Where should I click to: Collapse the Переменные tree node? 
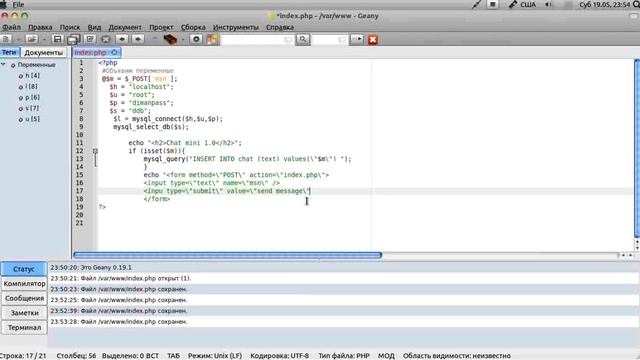pyautogui.click(x=3, y=64)
